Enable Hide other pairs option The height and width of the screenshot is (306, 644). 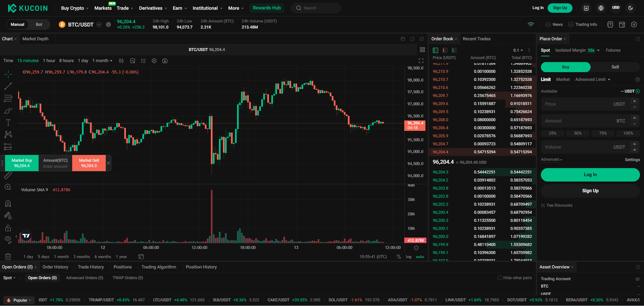click(515, 278)
